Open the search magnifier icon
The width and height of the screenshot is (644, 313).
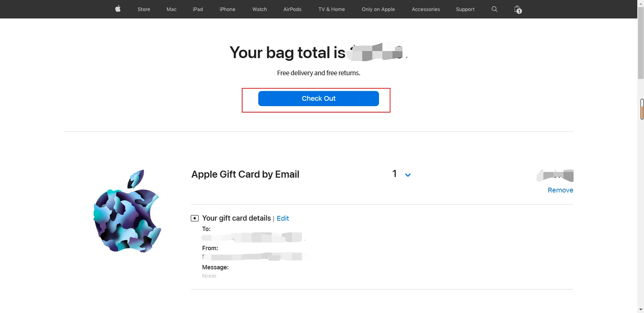[x=494, y=9]
